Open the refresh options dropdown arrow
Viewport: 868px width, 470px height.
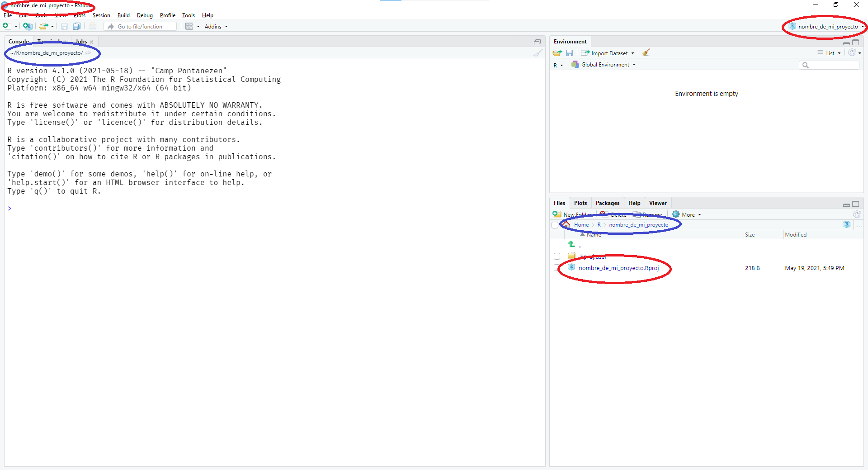(x=860, y=53)
